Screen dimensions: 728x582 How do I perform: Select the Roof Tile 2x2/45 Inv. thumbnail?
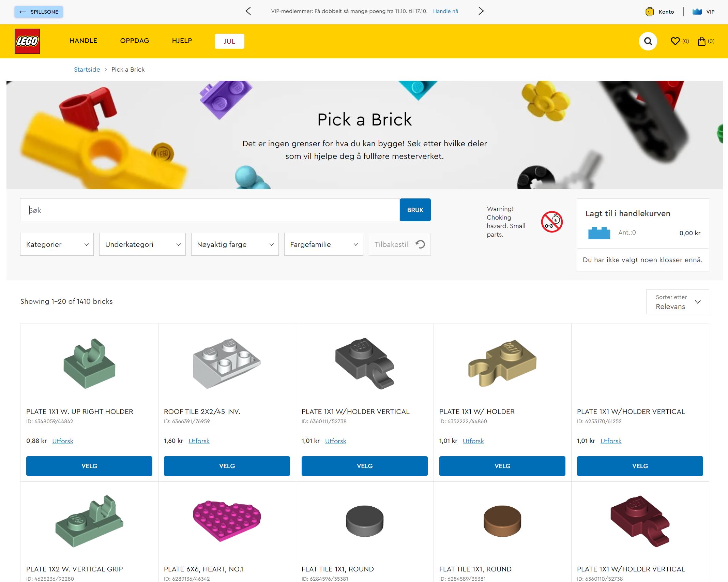pos(227,363)
